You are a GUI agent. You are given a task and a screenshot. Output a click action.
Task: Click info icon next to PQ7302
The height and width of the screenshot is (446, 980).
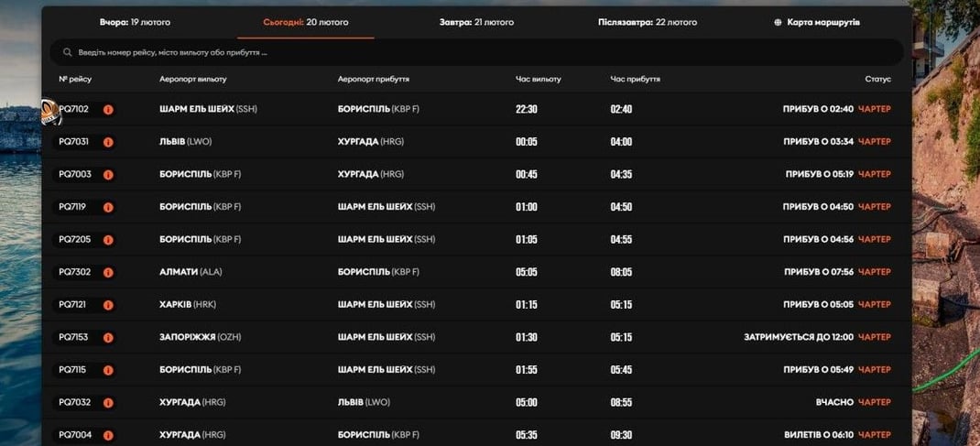(x=108, y=272)
